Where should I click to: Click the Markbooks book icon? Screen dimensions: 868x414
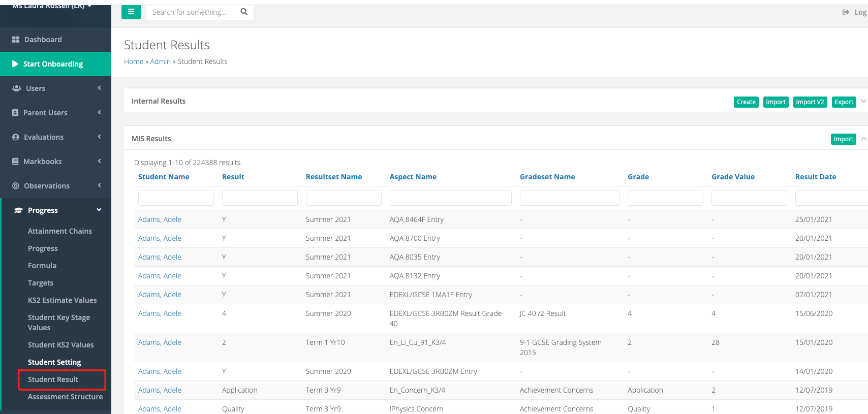tap(15, 162)
